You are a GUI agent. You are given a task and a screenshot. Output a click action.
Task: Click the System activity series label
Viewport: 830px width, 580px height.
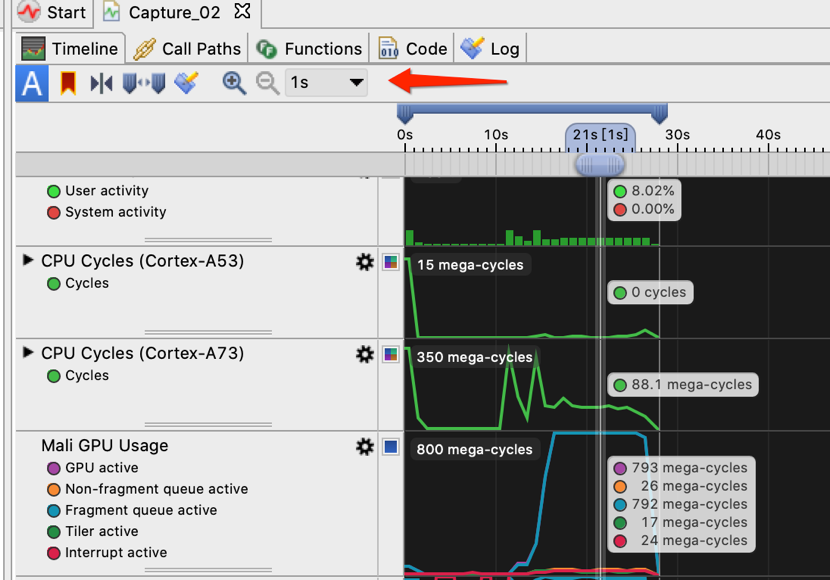coord(115,212)
